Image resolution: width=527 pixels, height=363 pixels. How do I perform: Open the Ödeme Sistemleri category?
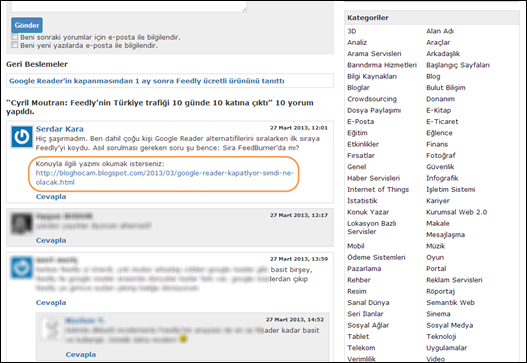pyautogui.click(x=376, y=257)
